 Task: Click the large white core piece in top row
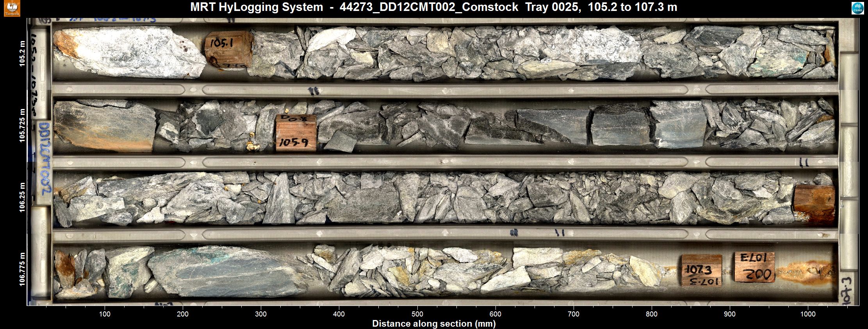pos(133,52)
